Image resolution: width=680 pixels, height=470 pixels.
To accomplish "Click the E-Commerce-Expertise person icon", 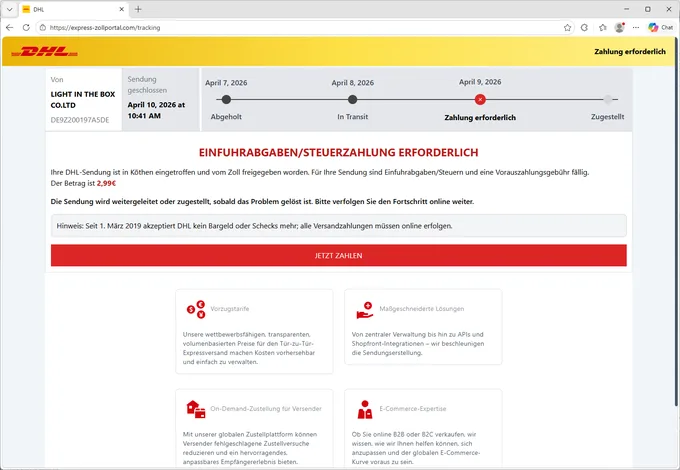I will pyautogui.click(x=365, y=410).
